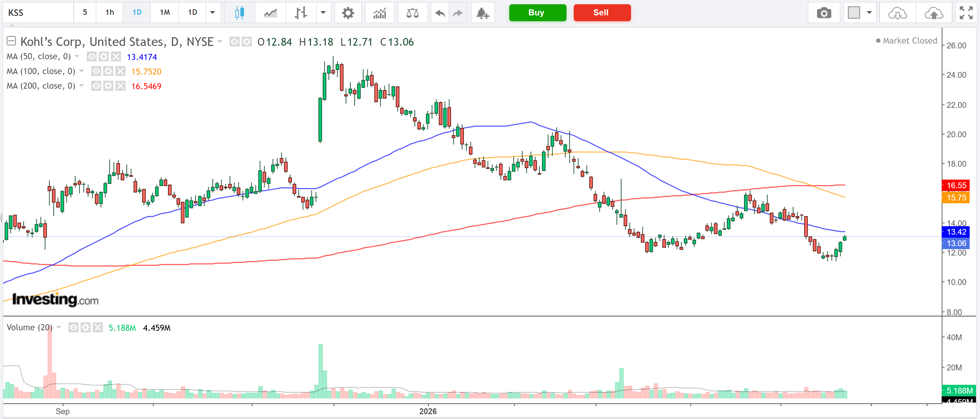Hide the MA 200 line on the chart

pos(96,85)
